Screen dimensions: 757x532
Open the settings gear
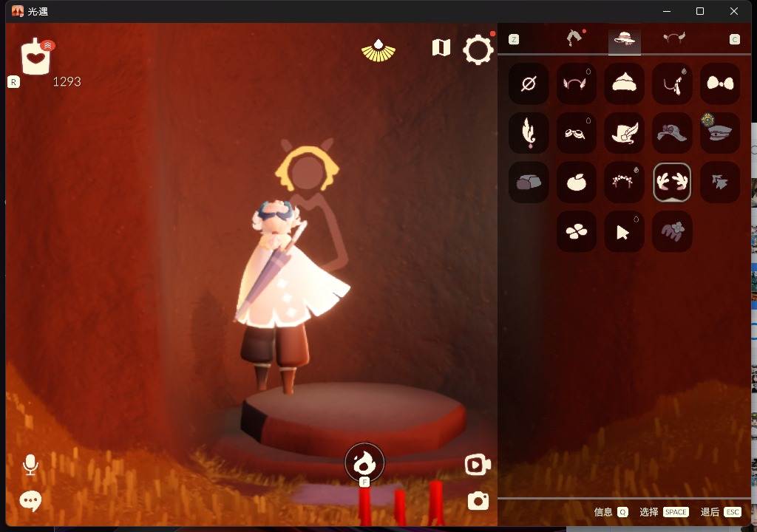pos(478,50)
